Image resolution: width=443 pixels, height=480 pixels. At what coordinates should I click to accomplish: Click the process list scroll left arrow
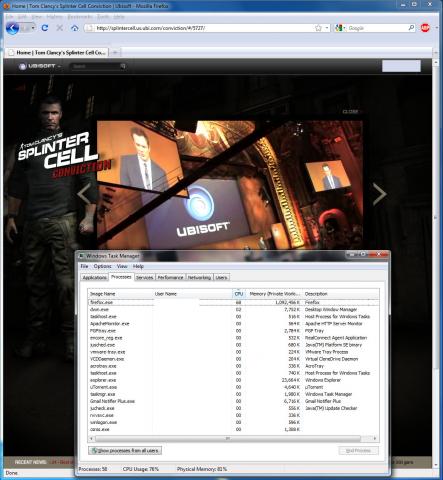coord(92,438)
